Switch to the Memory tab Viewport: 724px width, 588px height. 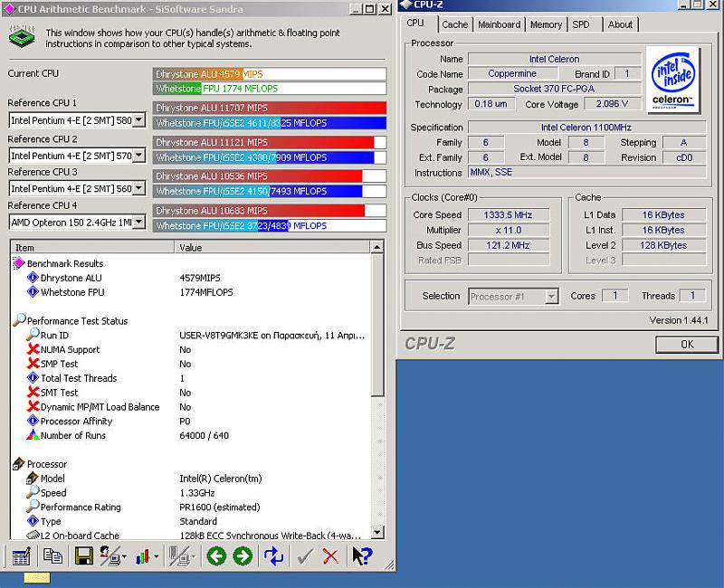coord(546,24)
